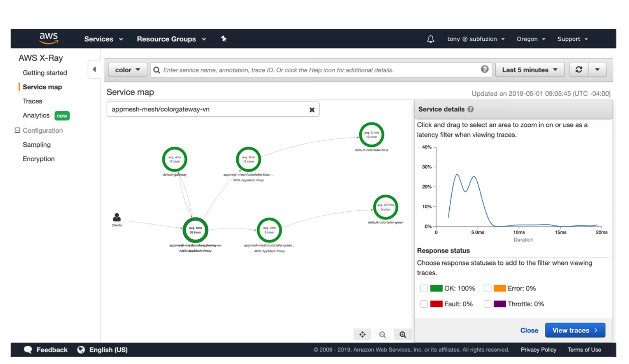
Task: Open the search help icon
Action: pyautogui.click(x=485, y=69)
